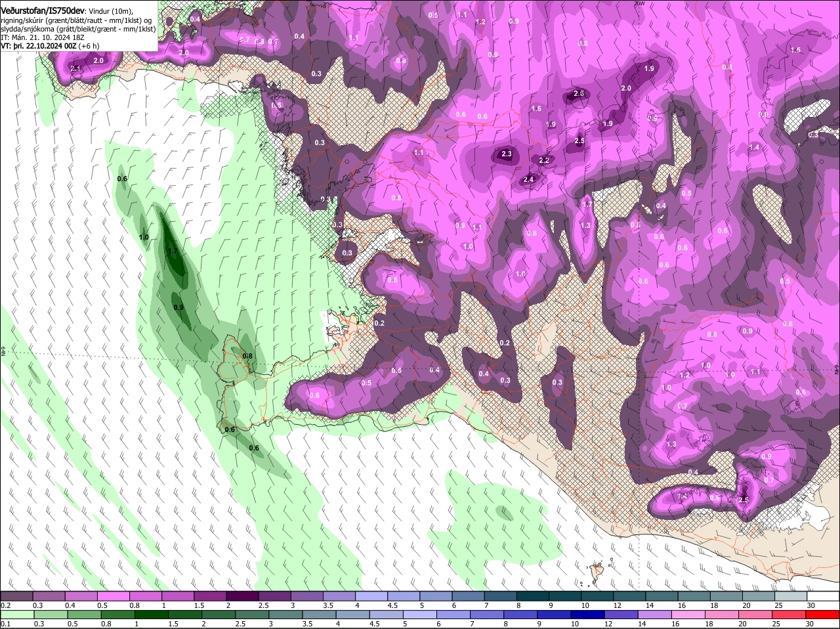Select dark blue 10 swatch on rain scale

click(x=588, y=614)
